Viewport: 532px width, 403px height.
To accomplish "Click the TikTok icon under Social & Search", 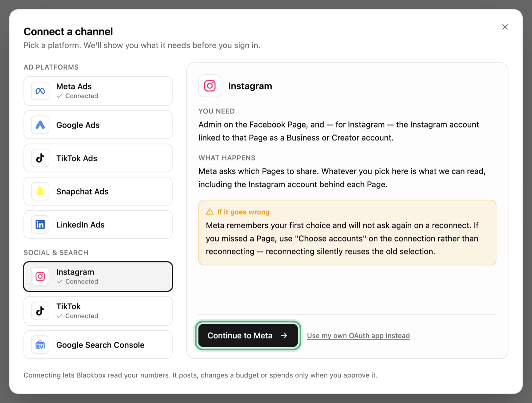I will click(40, 311).
